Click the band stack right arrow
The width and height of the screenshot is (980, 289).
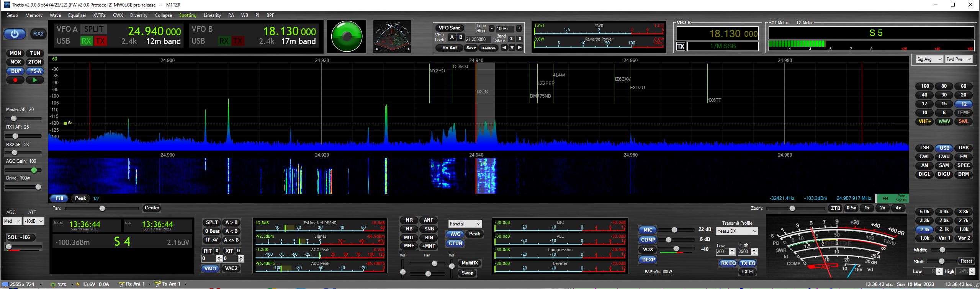519,47
